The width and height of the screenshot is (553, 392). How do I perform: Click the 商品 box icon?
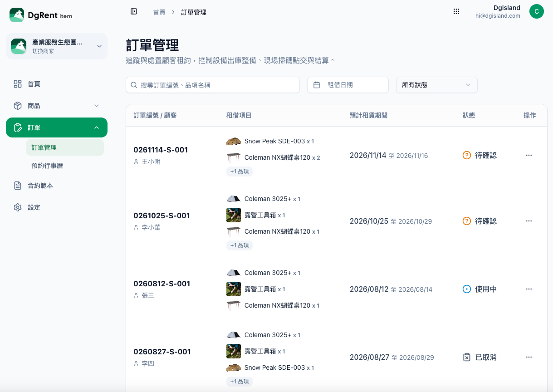[x=18, y=106]
